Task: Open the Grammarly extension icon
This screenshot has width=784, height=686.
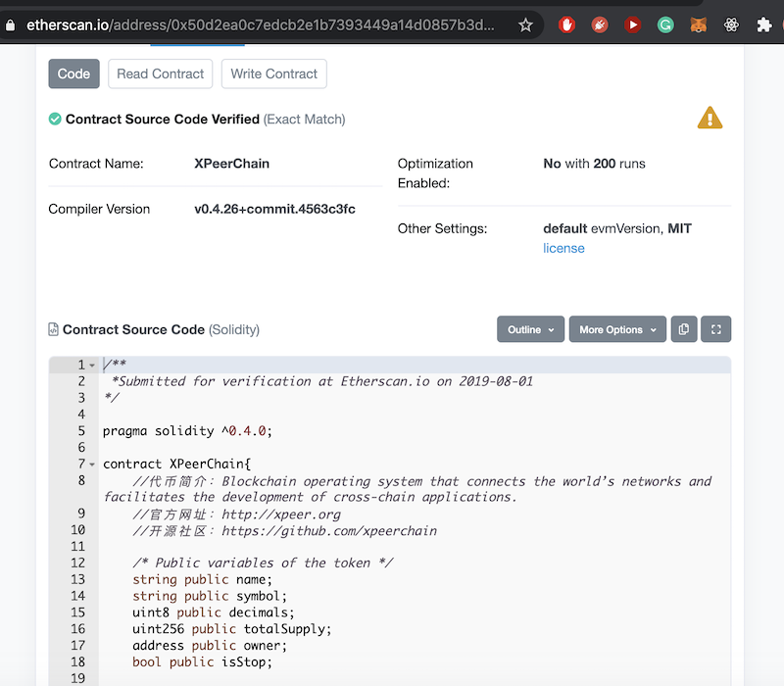Action: click(x=665, y=24)
